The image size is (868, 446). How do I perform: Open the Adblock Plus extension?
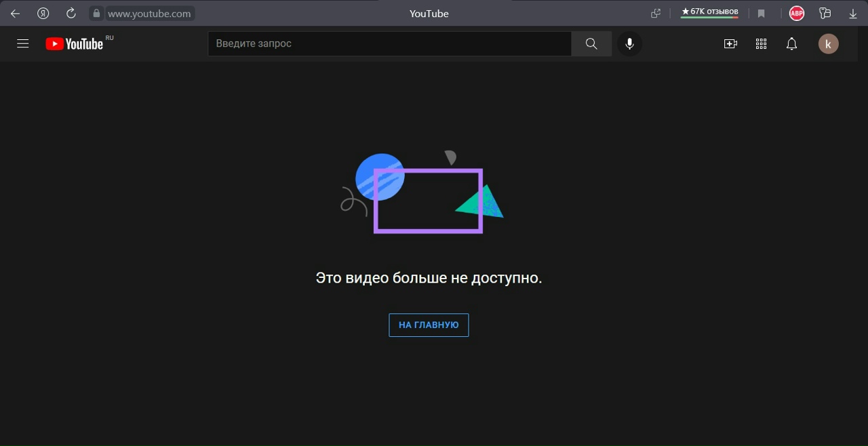pyautogui.click(x=796, y=14)
